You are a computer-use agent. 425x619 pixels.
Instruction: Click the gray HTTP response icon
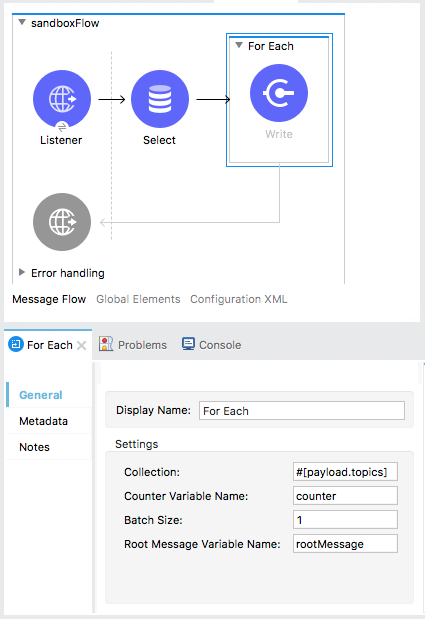coord(62,222)
